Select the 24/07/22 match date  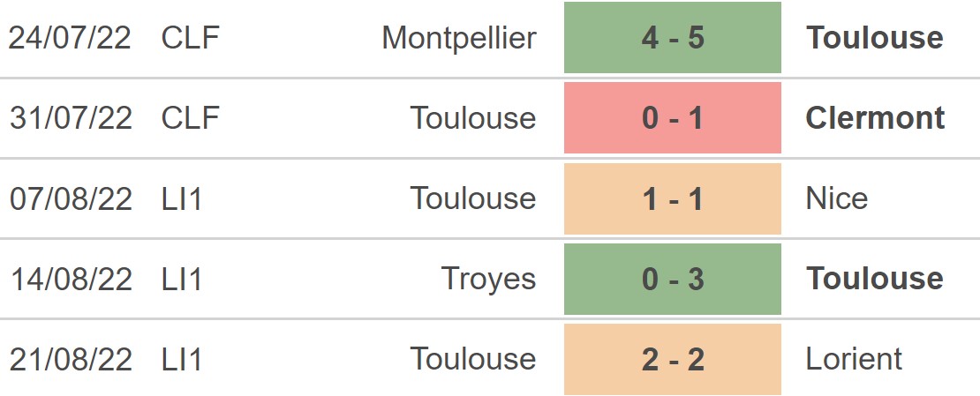point(71,38)
